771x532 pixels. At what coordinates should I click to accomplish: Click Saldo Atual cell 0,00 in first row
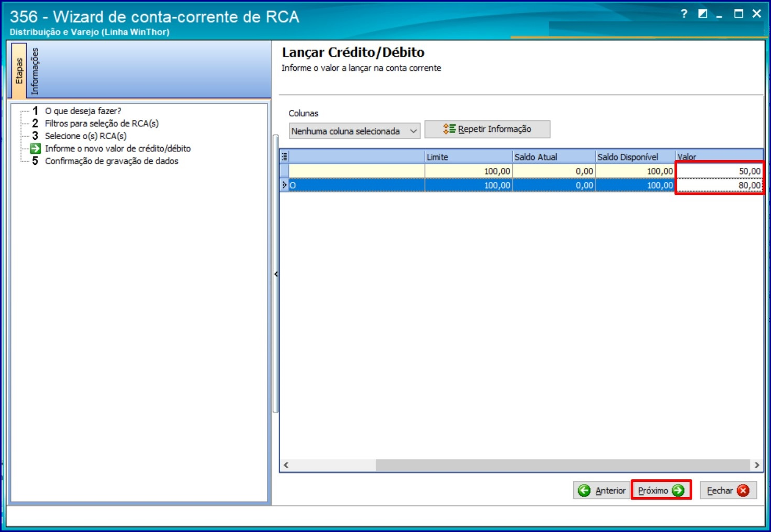point(554,171)
